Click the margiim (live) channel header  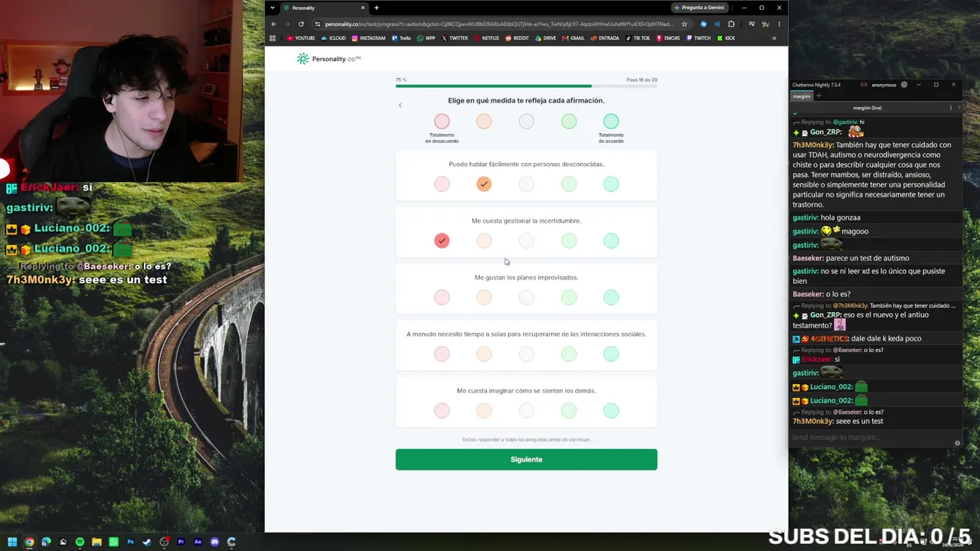point(867,108)
